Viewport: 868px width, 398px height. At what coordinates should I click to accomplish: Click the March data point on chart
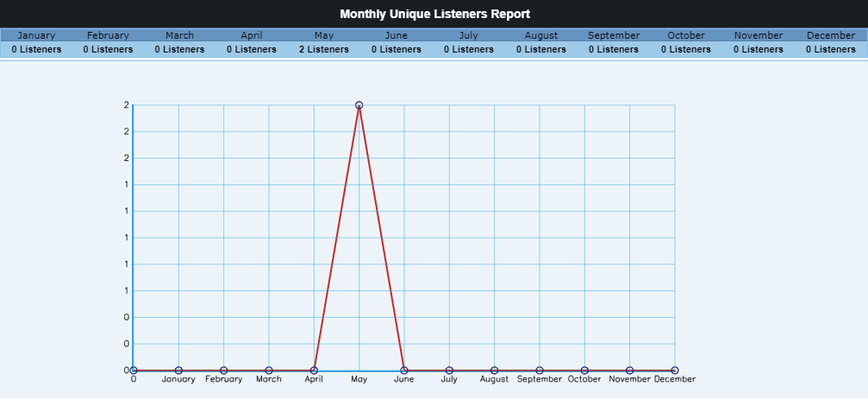[x=268, y=370]
